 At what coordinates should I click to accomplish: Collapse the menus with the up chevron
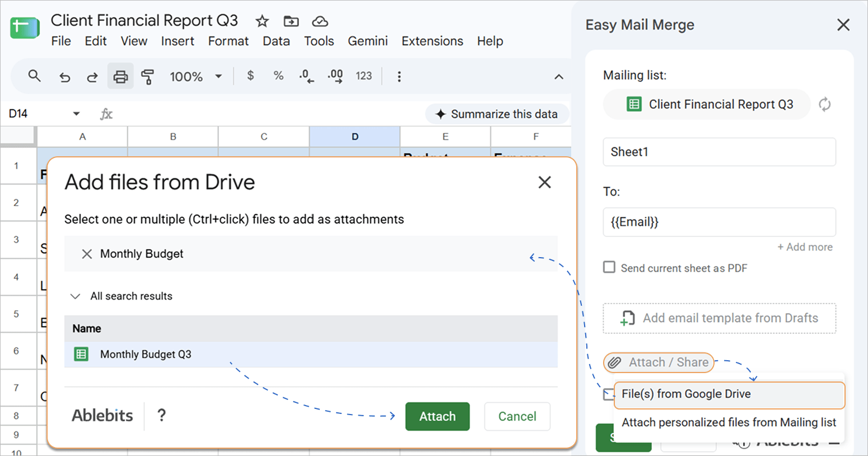(x=559, y=77)
